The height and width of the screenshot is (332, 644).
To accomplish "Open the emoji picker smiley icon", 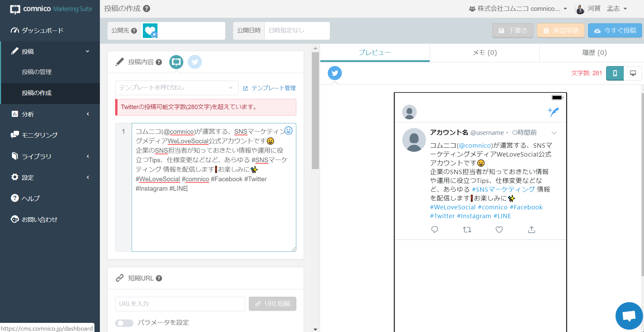I will [288, 130].
